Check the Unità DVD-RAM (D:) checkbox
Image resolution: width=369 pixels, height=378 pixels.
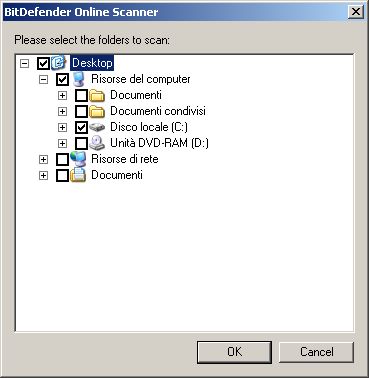82,143
